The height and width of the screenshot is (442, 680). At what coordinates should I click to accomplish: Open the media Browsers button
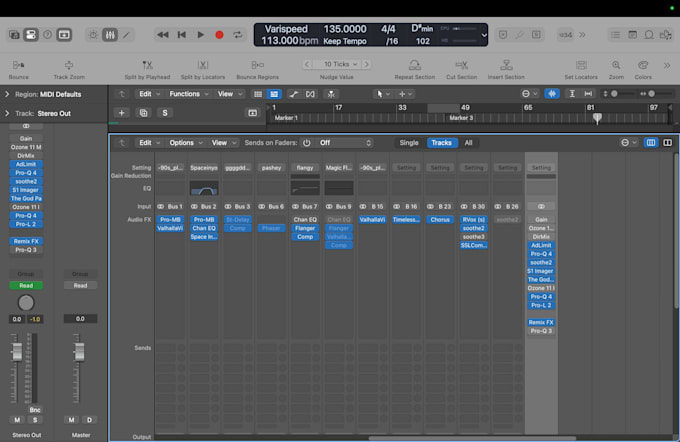pos(665,35)
